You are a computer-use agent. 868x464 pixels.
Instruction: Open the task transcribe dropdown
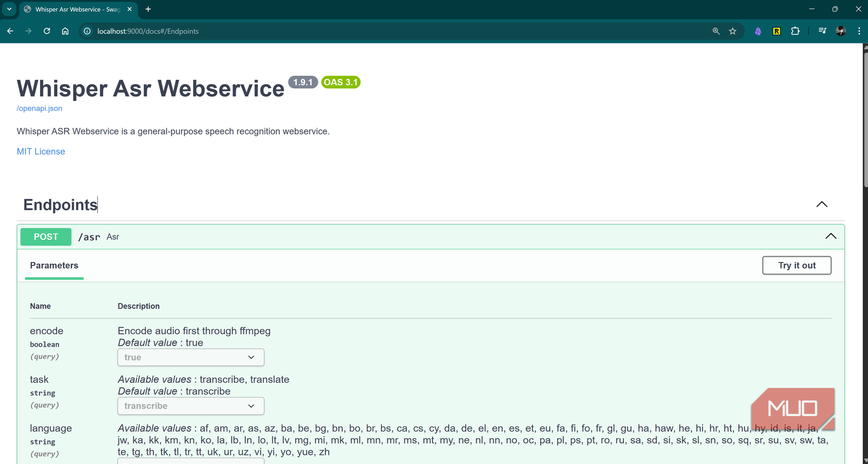(x=191, y=406)
